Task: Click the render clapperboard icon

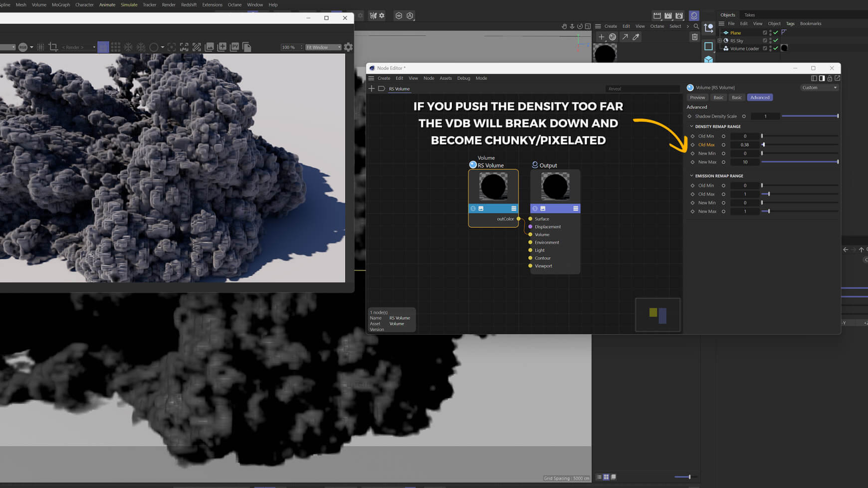Action: [x=657, y=15]
